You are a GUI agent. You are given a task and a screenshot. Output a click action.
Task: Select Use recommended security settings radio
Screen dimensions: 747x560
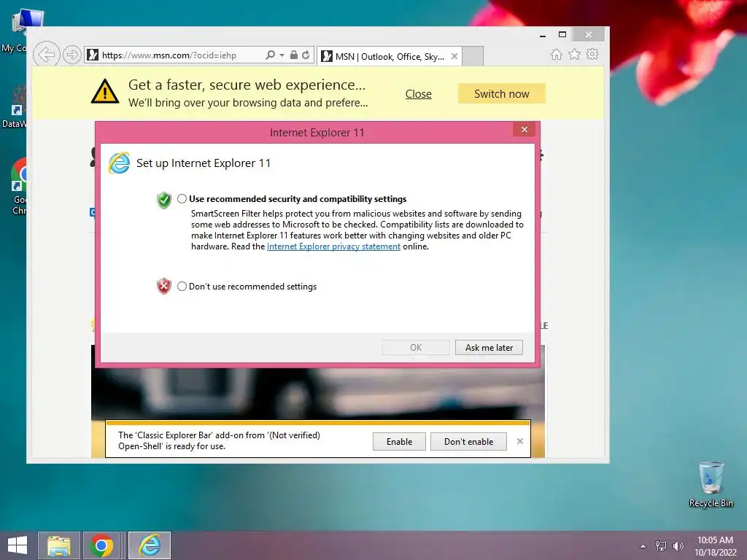tap(182, 199)
